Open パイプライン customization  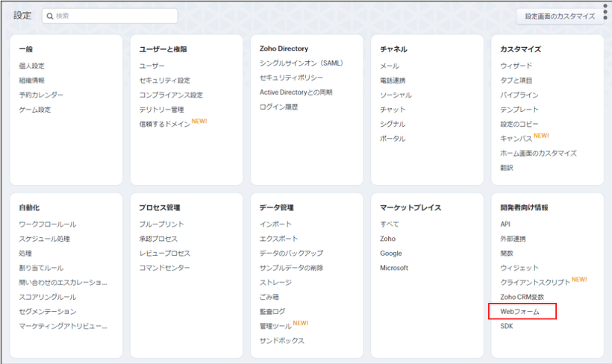[519, 95]
